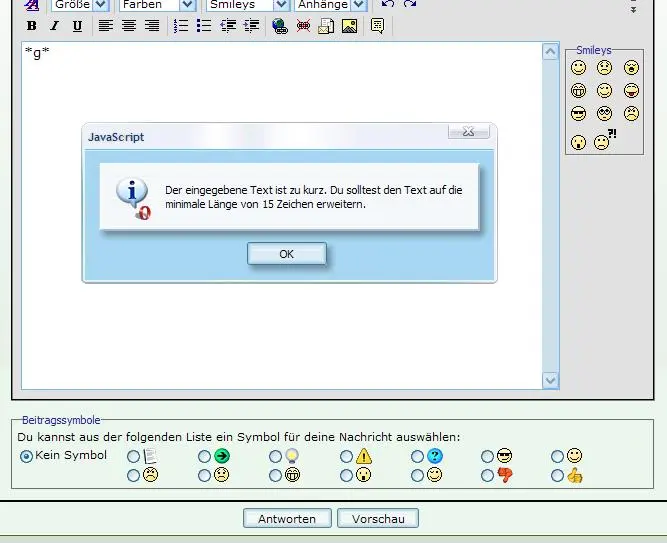Viewport: 667px width, 543px height.
Task: Click the Vorschau preview button
Action: pyautogui.click(x=377, y=518)
